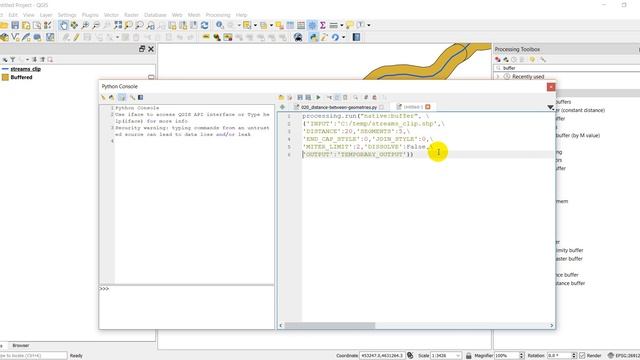The height and width of the screenshot is (360, 640).
Task: Open the Raster menu
Action: tap(131, 15)
